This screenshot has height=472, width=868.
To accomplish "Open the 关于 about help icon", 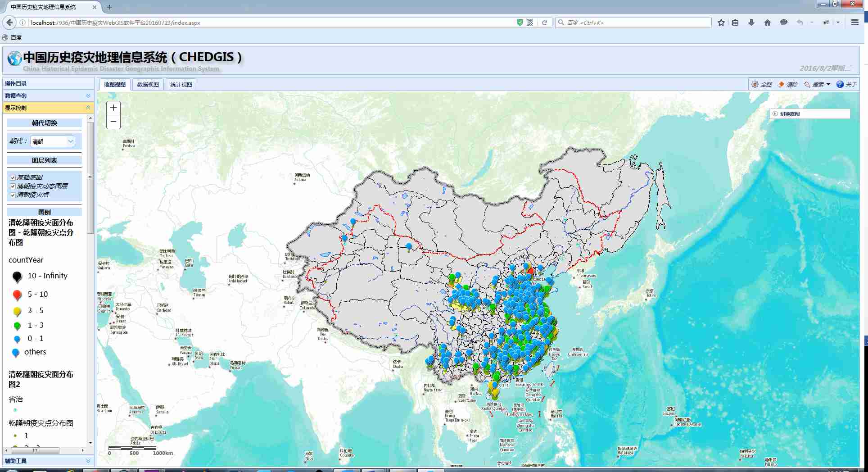I will click(840, 85).
